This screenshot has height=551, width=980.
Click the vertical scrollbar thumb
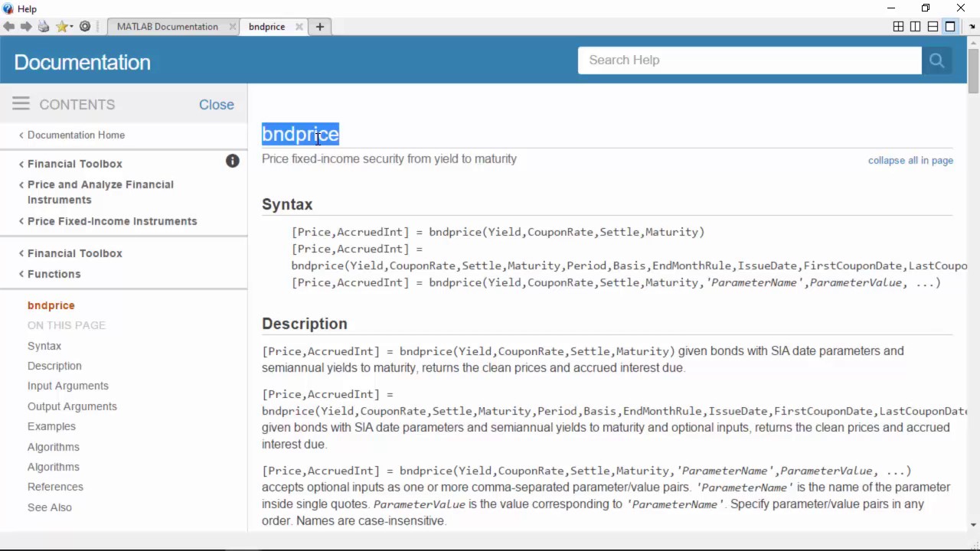(x=973, y=70)
